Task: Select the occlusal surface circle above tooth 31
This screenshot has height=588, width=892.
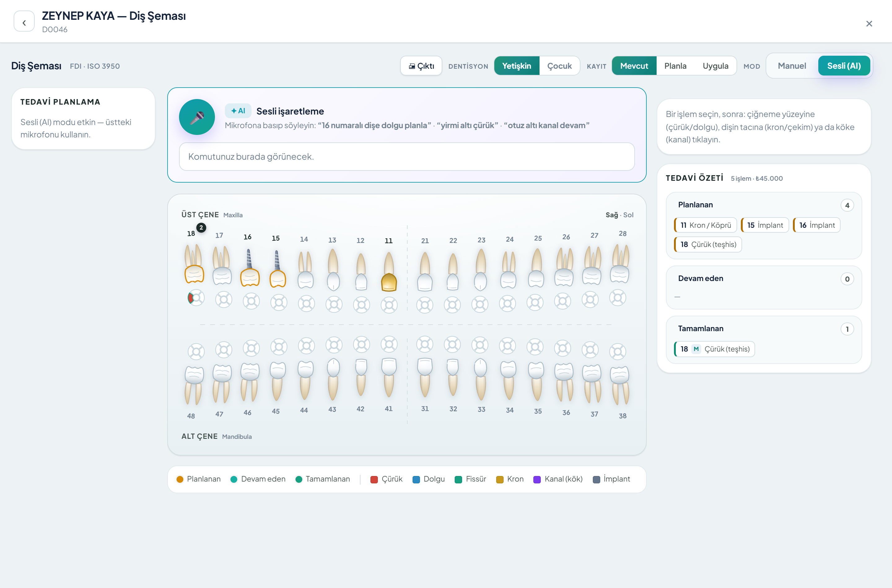Action: tap(425, 344)
